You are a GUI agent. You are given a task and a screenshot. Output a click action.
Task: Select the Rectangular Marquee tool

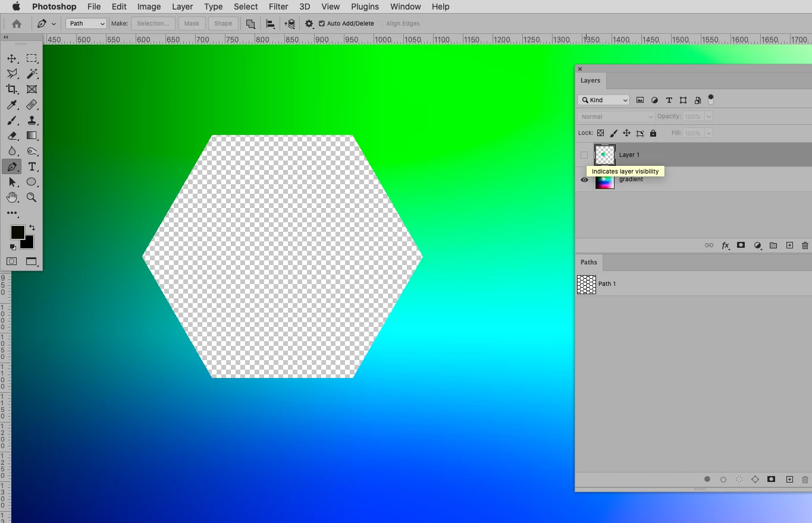32,58
